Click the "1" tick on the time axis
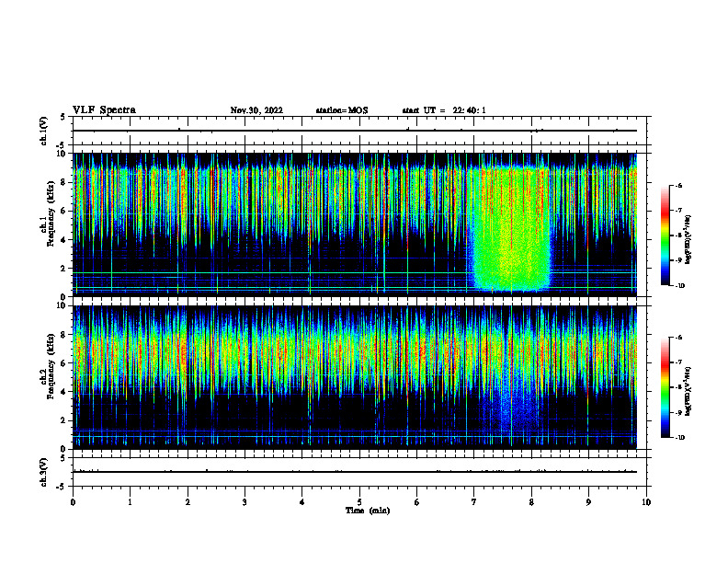 coord(130,502)
